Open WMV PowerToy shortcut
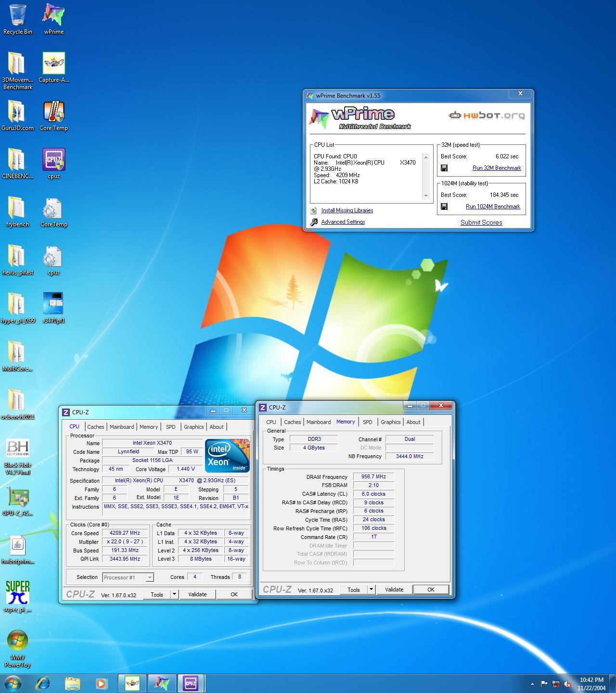The image size is (616, 693). click(x=17, y=649)
